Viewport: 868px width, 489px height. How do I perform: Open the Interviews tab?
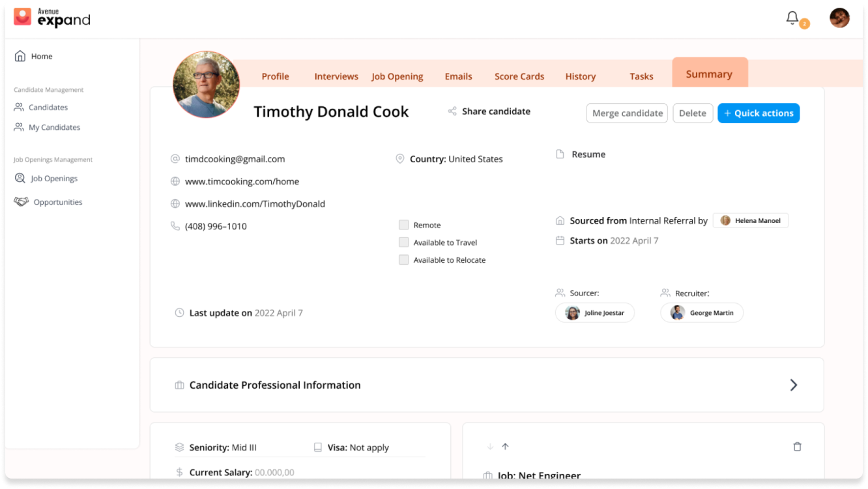point(336,76)
